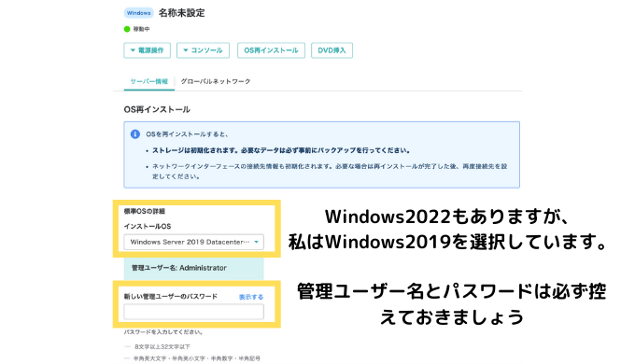Click the DVD挿入 button

tap(332, 50)
